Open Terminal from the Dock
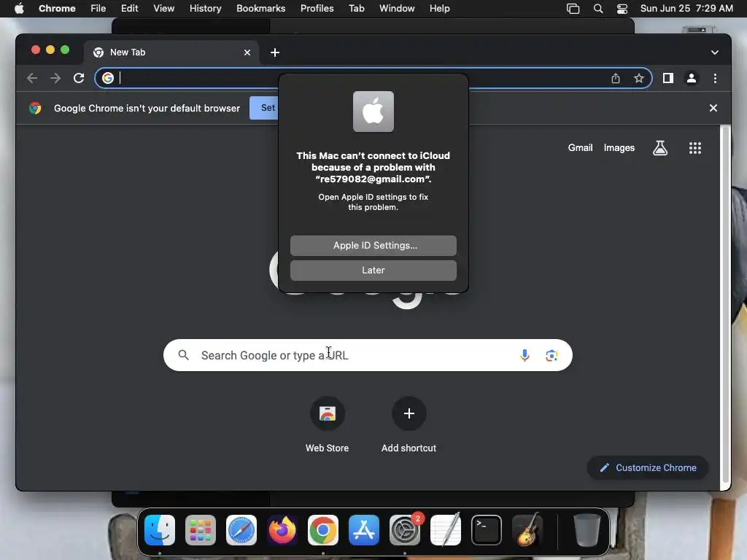The width and height of the screenshot is (747, 560). click(487, 530)
